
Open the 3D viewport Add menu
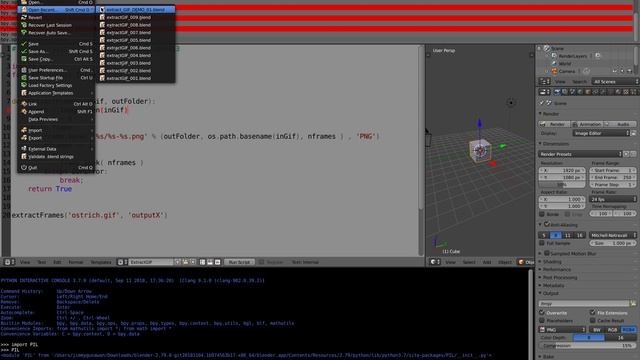pos(487,262)
